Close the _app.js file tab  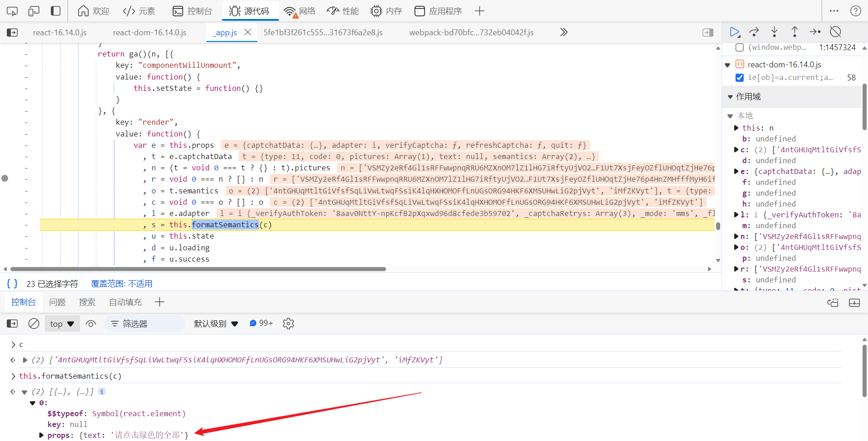pyautogui.click(x=248, y=32)
